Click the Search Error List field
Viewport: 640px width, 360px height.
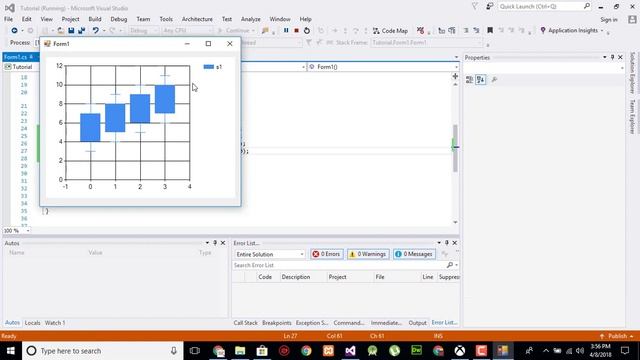[x=345, y=265]
